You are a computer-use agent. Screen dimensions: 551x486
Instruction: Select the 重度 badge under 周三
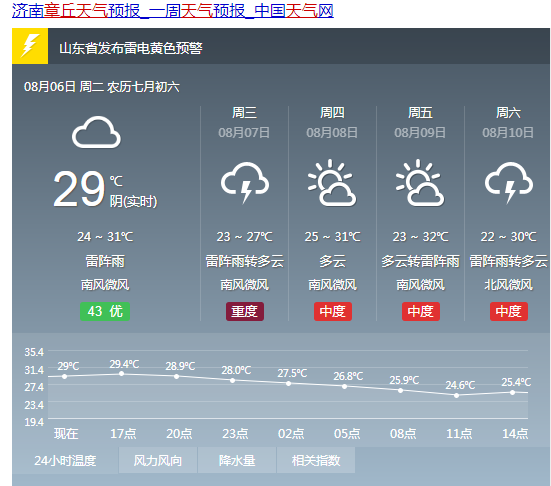(245, 311)
